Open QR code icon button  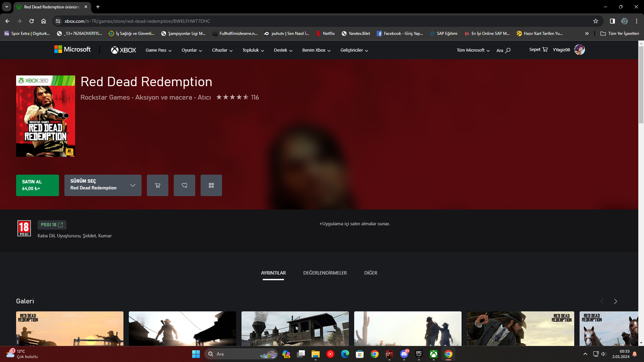tap(211, 185)
